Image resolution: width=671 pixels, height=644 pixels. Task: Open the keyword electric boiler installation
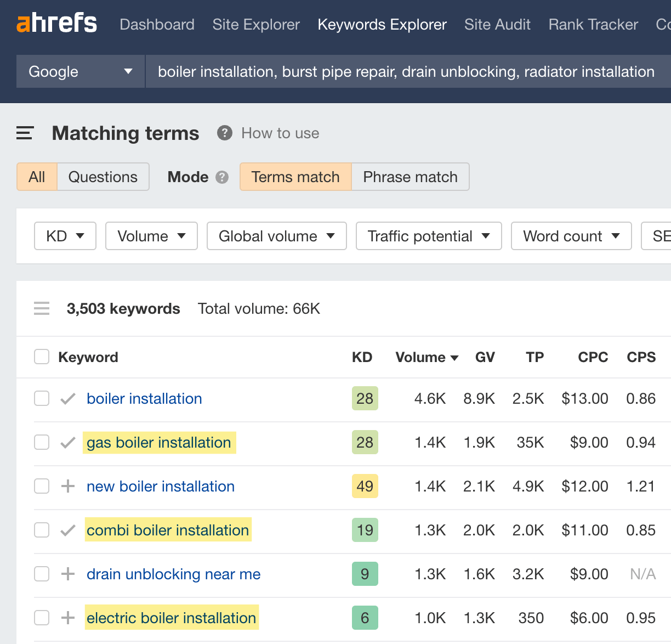[171, 618]
